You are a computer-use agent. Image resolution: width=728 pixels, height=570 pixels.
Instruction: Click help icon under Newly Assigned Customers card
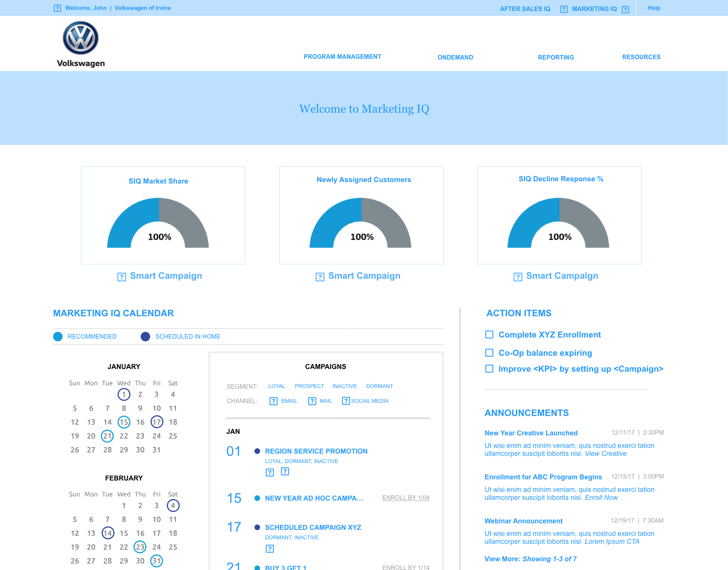coord(320,277)
